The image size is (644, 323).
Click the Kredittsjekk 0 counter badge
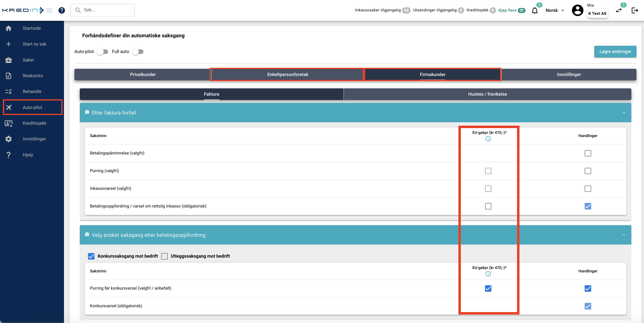pyautogui.click(x=493, y=10)
